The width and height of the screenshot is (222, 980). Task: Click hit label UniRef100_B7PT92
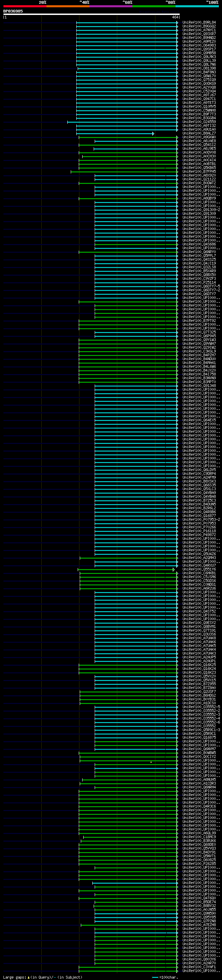(x=199, y=321)
